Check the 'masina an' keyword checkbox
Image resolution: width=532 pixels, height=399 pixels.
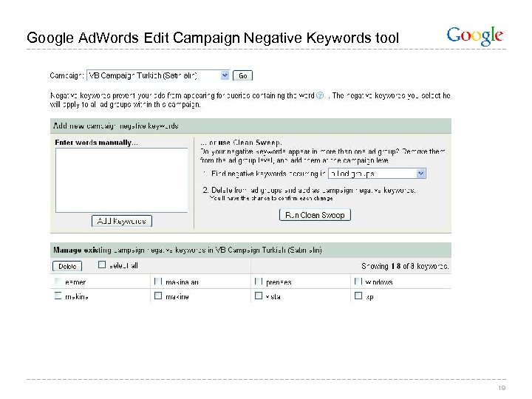[x=158, y=282]
